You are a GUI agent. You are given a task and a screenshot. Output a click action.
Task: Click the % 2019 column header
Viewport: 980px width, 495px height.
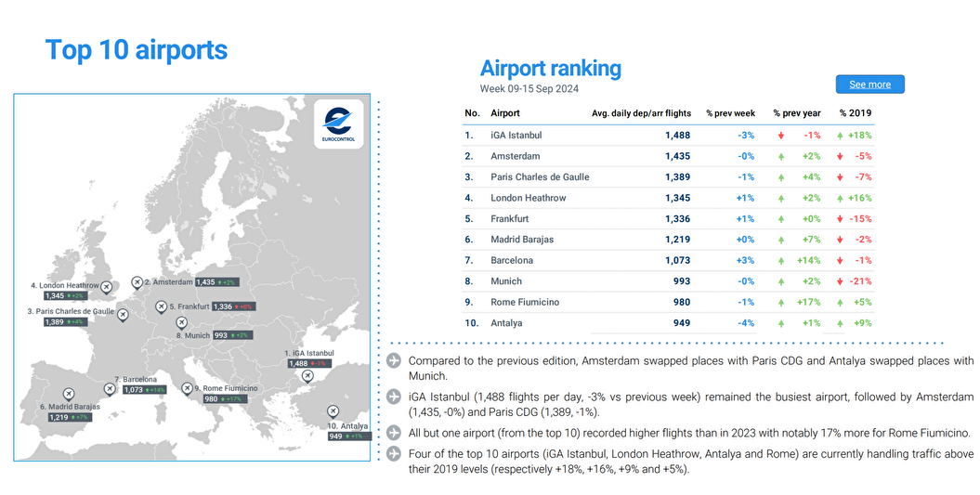(x=856, y=113)
